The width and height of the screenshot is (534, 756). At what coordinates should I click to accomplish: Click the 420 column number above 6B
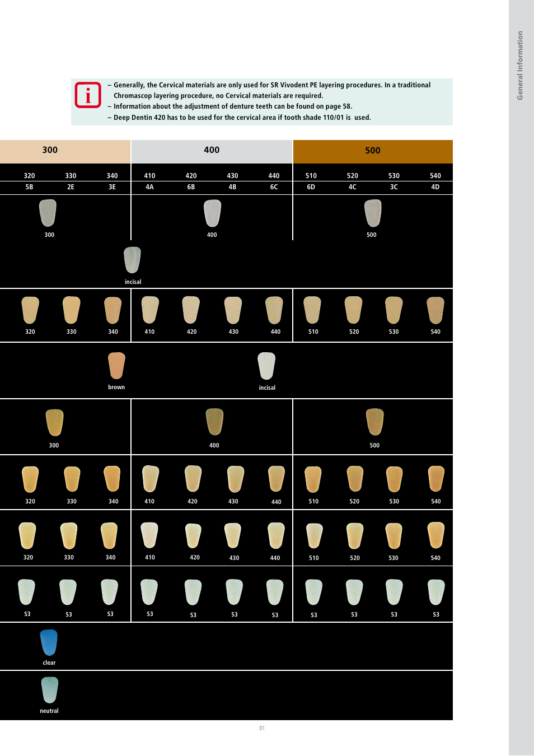click(x=191, y=176)
